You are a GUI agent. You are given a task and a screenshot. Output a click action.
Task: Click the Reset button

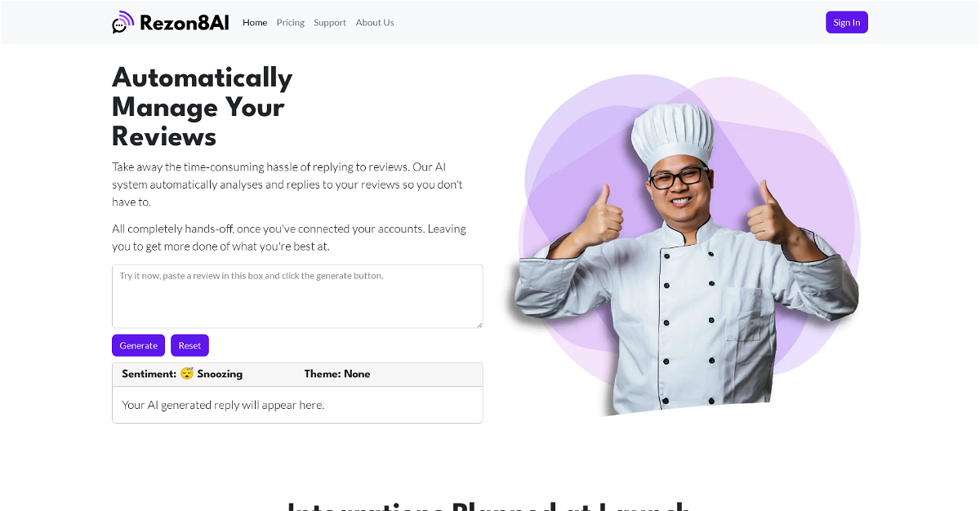(189, 345)
